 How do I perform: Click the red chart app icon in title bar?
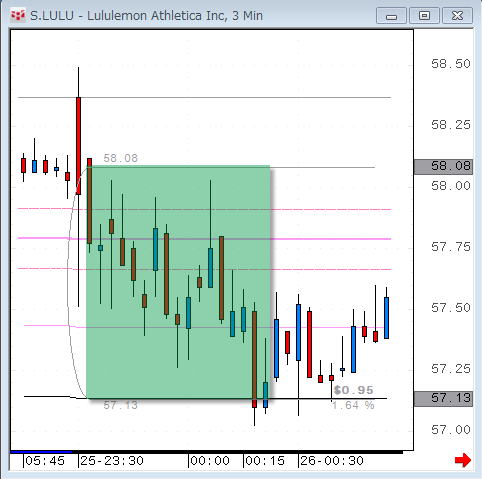click(x=18, y=15)
